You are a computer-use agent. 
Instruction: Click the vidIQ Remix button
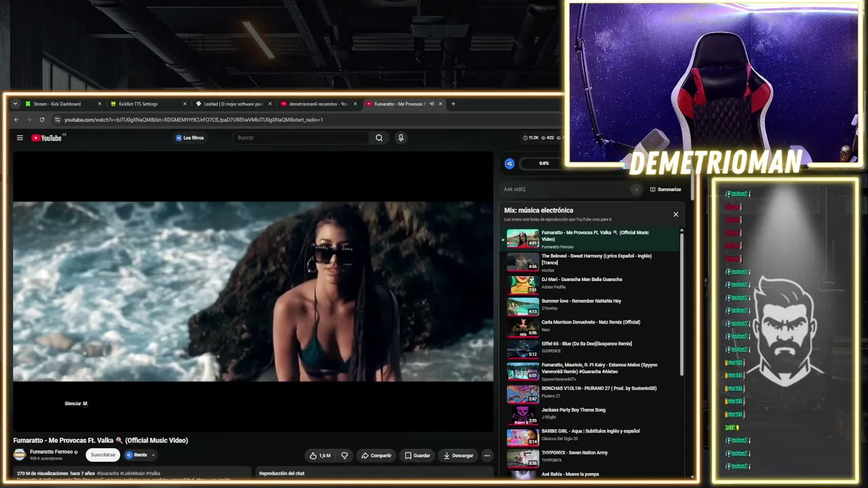[x=137, y=455]
